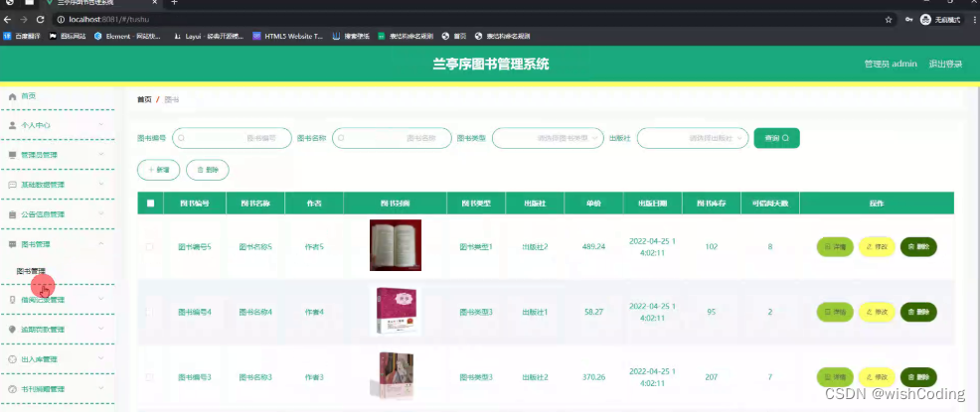The image size is (980, 412).
Task: Expand the 个人中心 menu chevron
Action: point(101,125)
